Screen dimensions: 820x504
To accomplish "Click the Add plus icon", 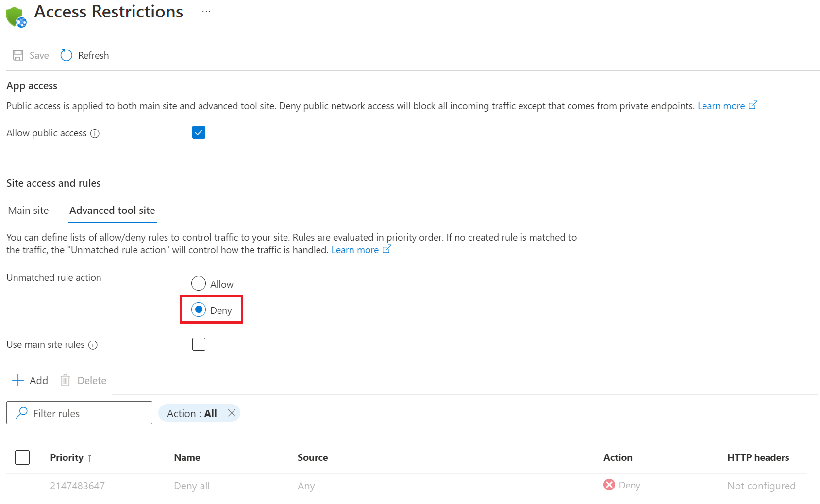I will click(x=18, y=380).
